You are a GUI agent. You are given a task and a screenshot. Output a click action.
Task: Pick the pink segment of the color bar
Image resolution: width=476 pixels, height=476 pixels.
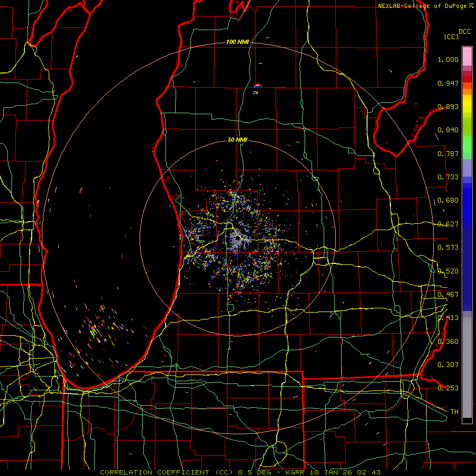pyautogui.click(x=467, y=57)
